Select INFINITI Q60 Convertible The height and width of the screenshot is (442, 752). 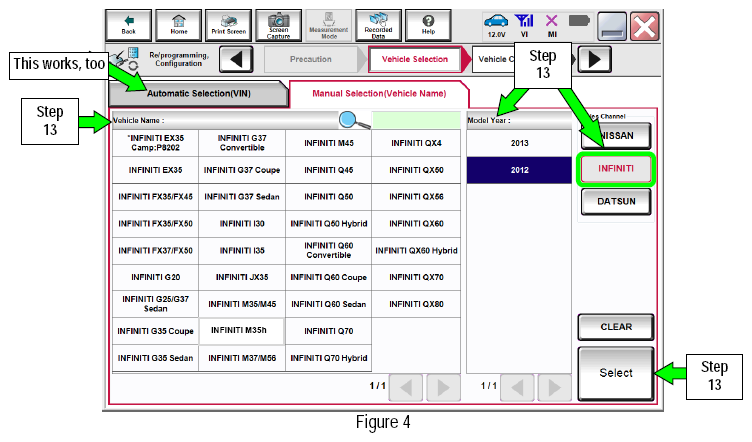click(329, 250)
